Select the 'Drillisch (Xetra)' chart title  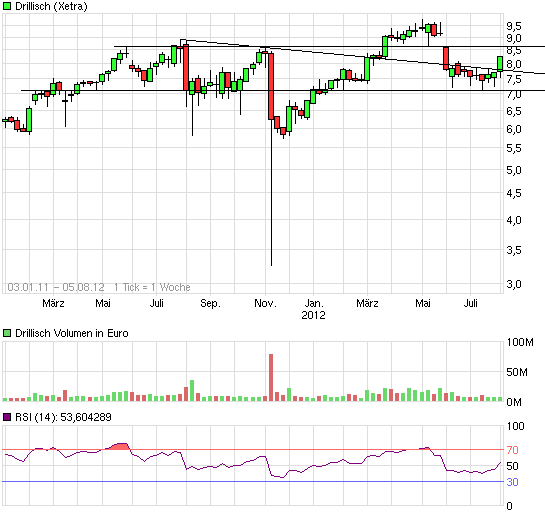pyautogui.click(x=51, y=6)
